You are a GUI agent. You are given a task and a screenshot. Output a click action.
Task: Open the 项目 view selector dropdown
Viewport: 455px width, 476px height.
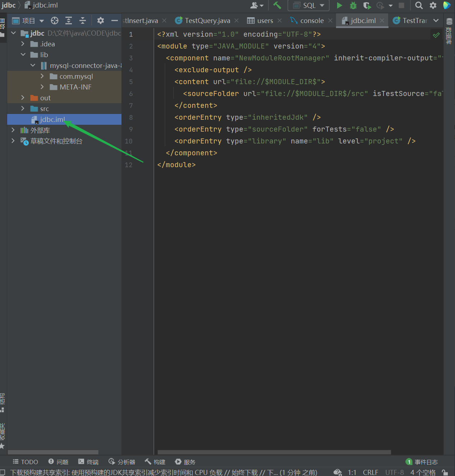[28, 20]
